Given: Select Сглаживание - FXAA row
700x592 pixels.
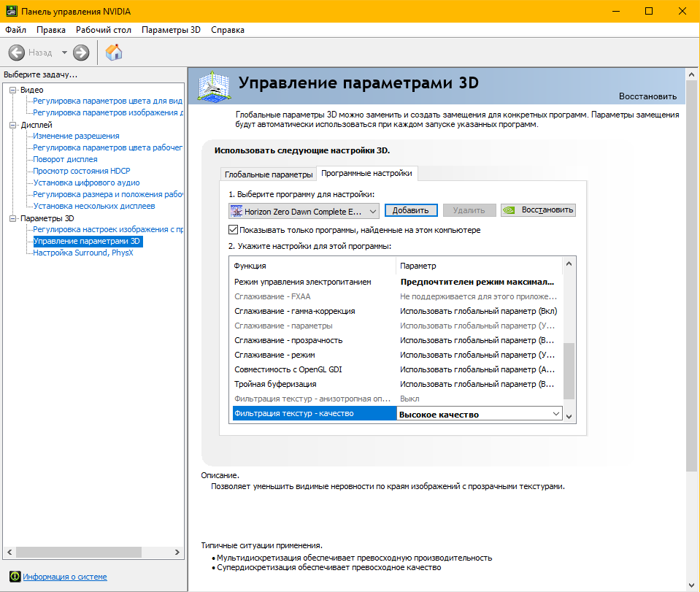Looking at the screenshot, I should click(397, 296).
